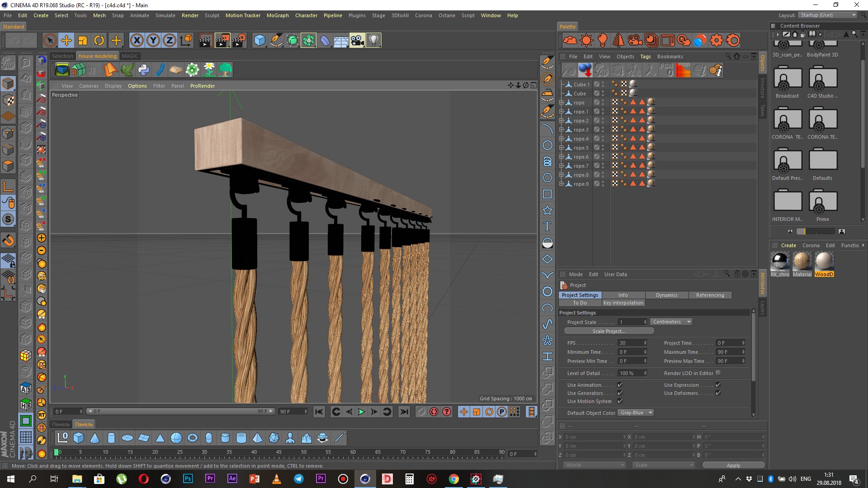Open the World coordinate system dropdown
The image size is (868, 488).
click(594, 465)
